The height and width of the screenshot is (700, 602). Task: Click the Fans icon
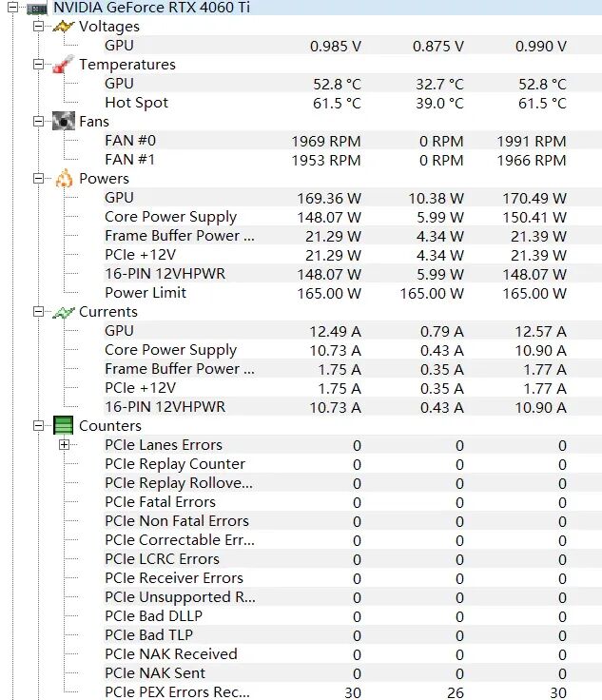(x=64, y=121)
